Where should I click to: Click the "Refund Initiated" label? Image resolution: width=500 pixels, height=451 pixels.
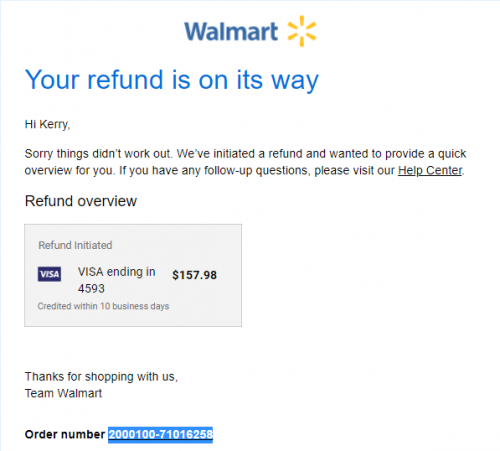75,245
